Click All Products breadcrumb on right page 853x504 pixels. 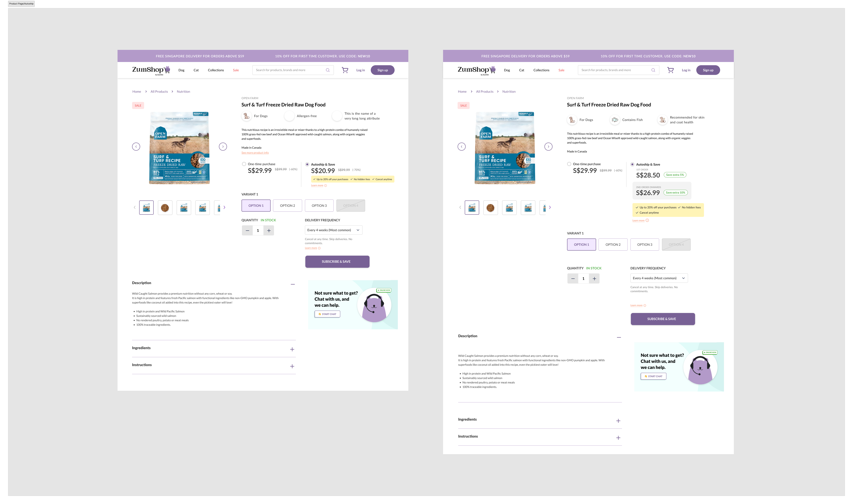pyautogui.click(x=485, y=92)
